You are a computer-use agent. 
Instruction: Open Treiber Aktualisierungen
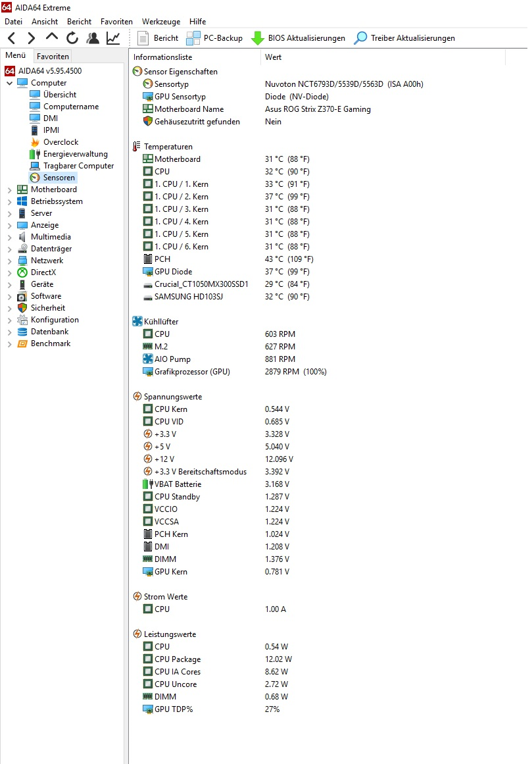pyautogui.click(x=405, y=38)
